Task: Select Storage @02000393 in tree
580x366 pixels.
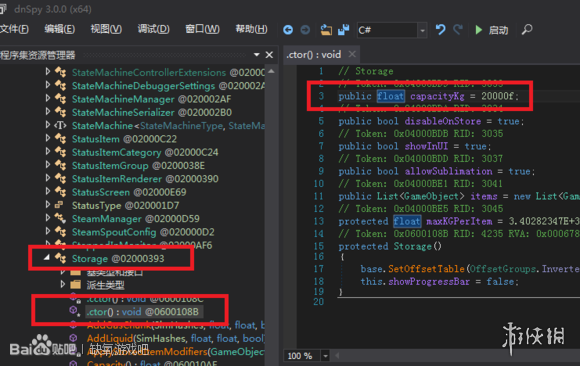Action: [118, 259]
